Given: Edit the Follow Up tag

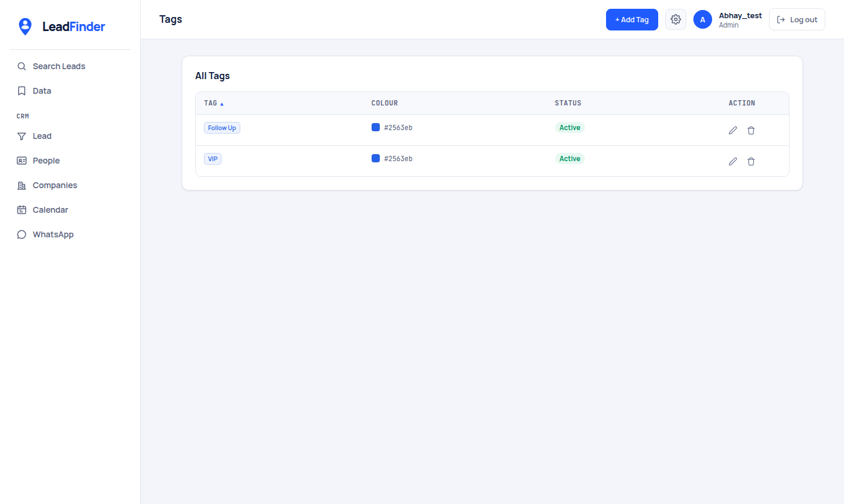Looking at the screenshot, I should [733, 130].
